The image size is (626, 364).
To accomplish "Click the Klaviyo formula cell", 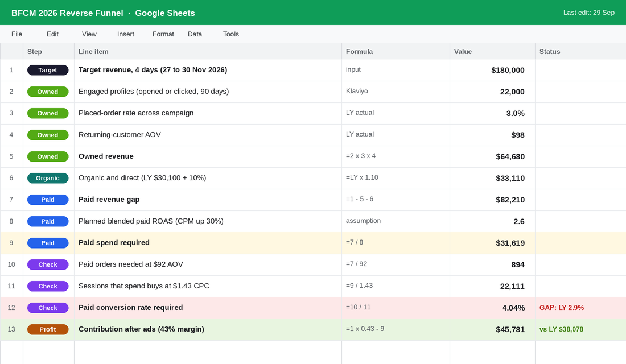I will click(x=396, y=92).
